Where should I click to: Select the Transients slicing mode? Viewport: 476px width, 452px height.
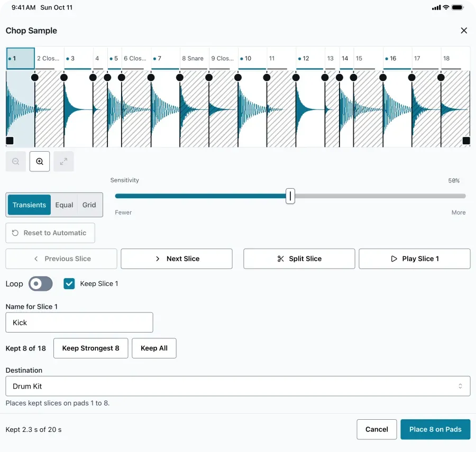(x=29, y=205)
